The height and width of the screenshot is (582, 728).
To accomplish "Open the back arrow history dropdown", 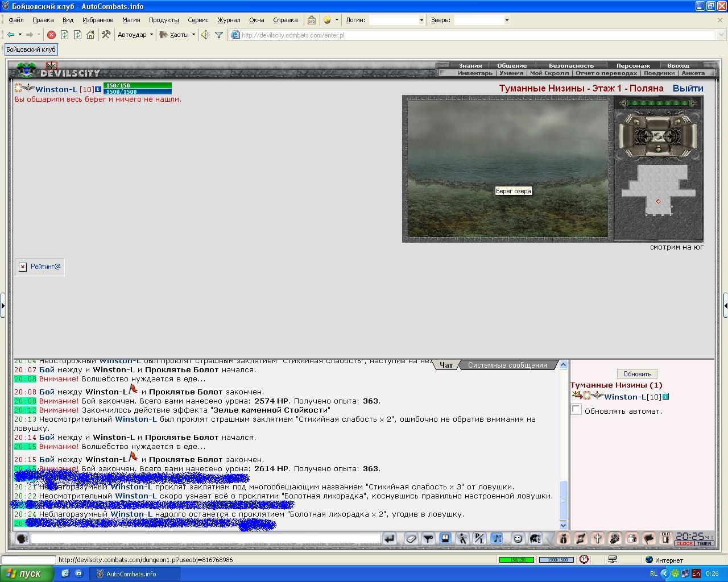I will pyautogui.click(x=20, y=35).
